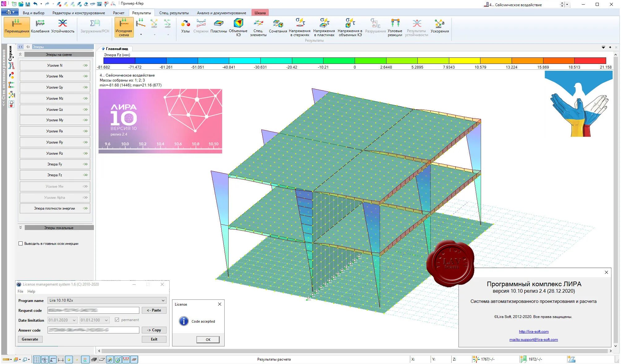Click the Усилие N diagram button
This screenshot has height=364, width=621.
coord(55,65)
